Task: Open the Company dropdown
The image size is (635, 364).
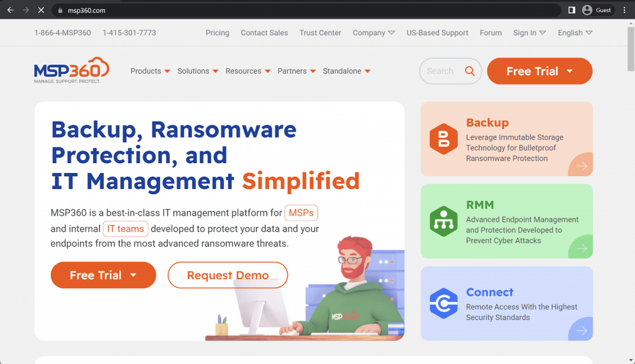Action: pyautogui.click(x=373, y=33)
